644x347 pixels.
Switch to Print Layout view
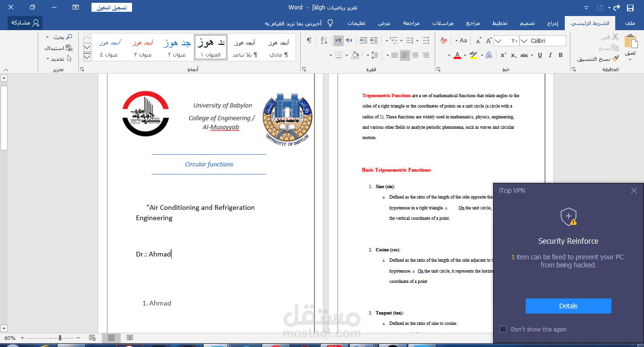(x=111, y=338)
